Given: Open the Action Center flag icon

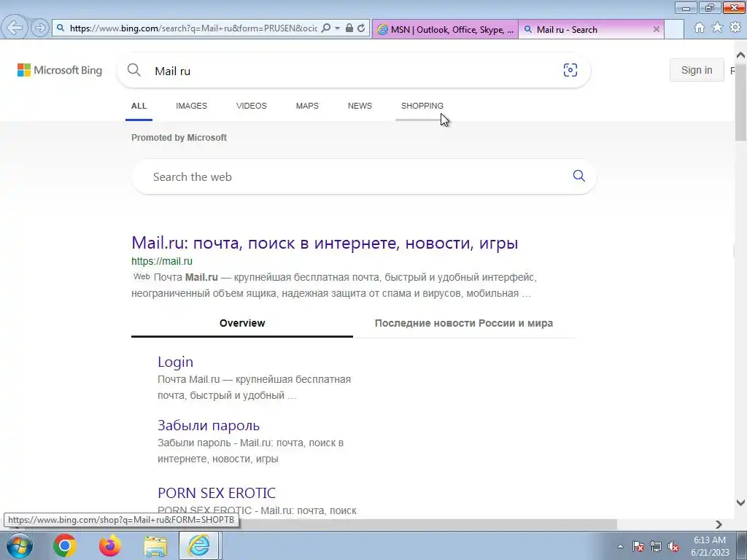Looking at the screenshot, I should point(638,547).
